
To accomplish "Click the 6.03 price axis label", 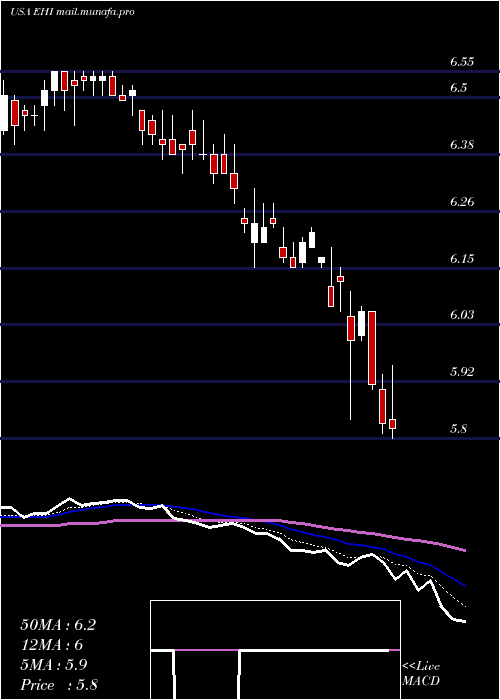I will point(461,315).
